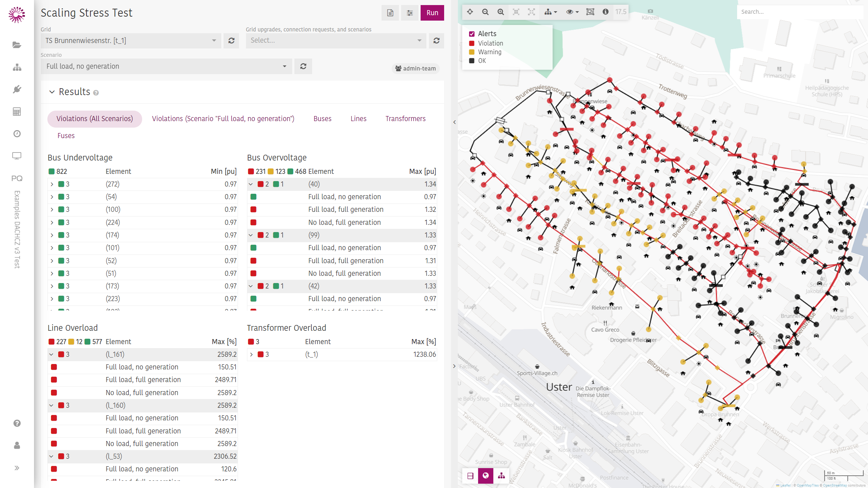Open the monitor icon in sidebar
The width and height of the screenshot is (868, 488).
(17, 156)
